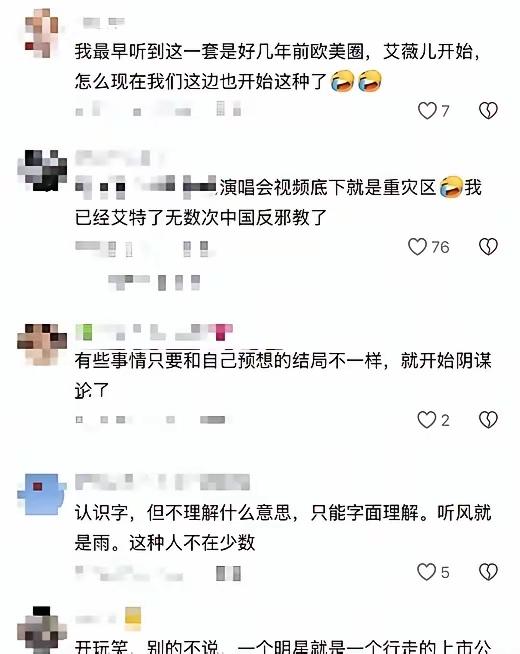Open blue avatar of 认识字 commenter
The width and height of the screenshot is (520, 654).
coord(42,494)
